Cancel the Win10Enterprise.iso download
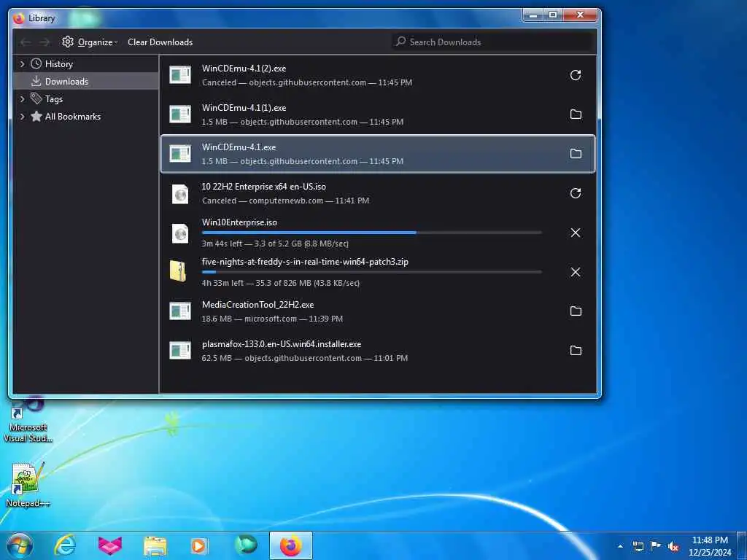 click(575, 233)
